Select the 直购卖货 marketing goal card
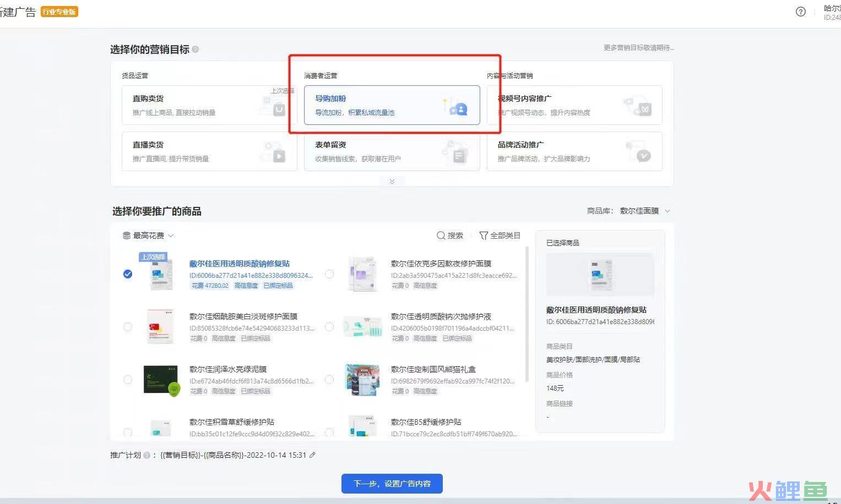The image size is (841, 504). [209, 105]
